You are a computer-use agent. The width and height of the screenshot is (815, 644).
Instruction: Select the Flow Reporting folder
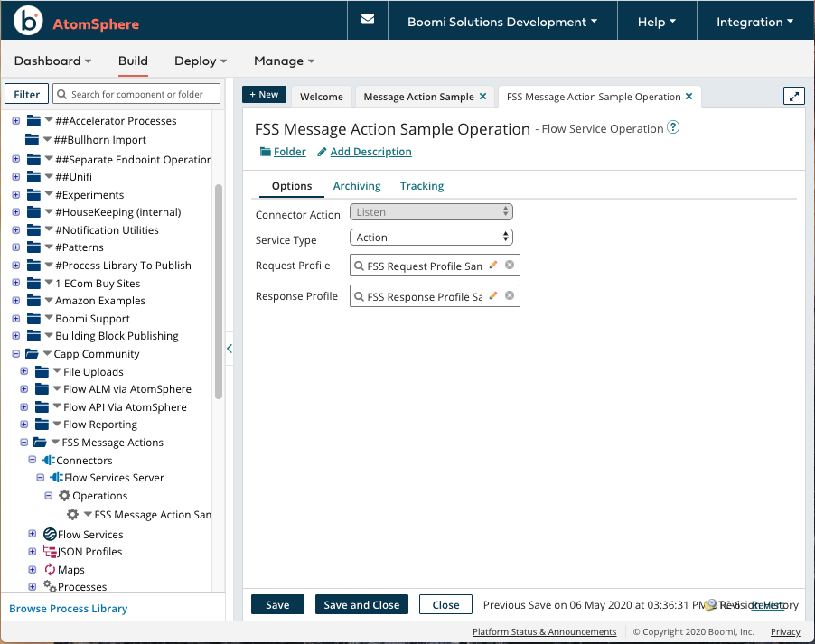tap(100, 425)
